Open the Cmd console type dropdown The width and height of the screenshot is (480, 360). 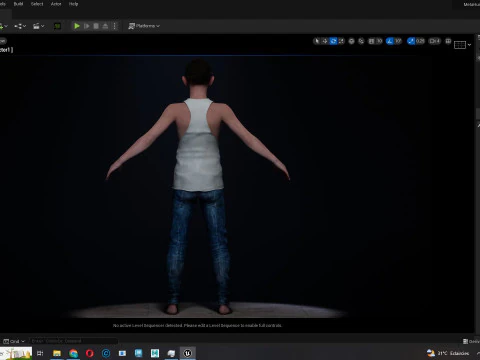pos(14,341)
